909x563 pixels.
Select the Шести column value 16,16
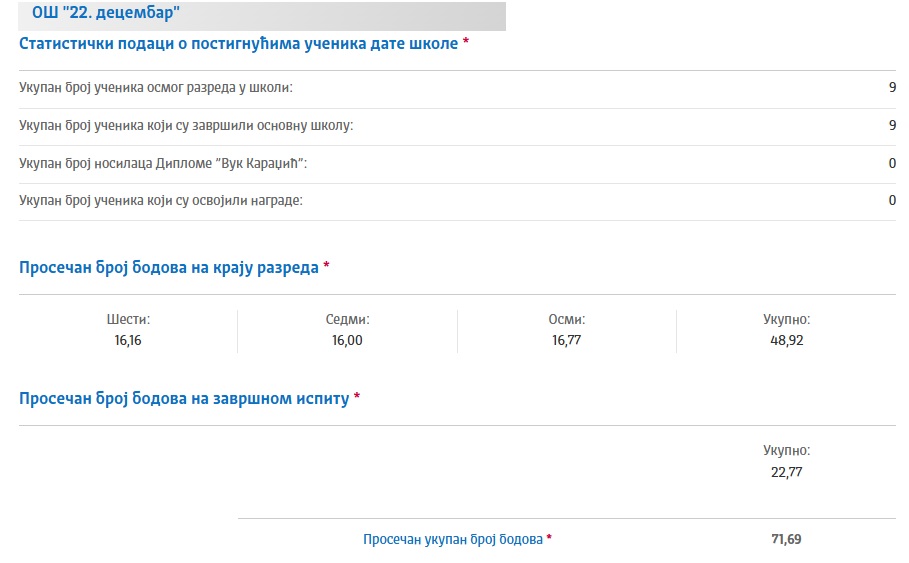click(x=128, y=340)
